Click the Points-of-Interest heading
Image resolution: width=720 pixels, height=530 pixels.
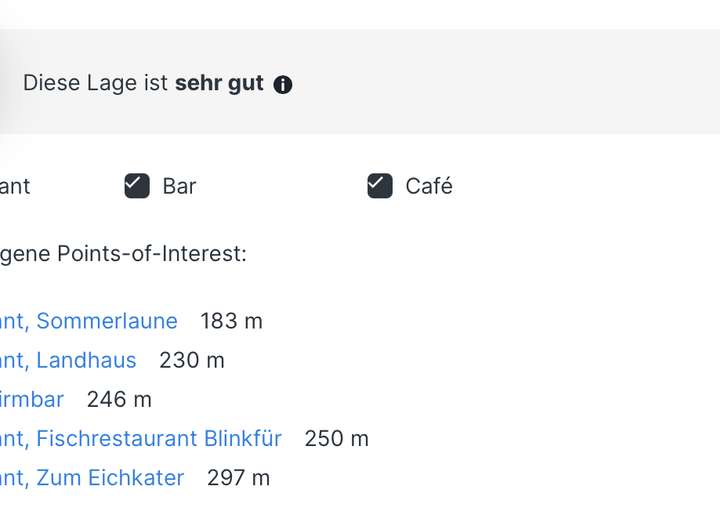(123, 254)
